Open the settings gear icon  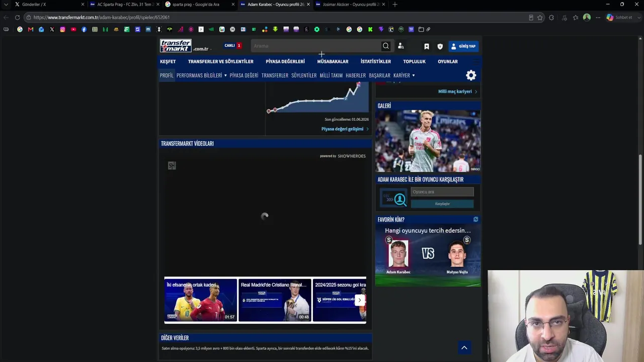[x=471, y=75]
